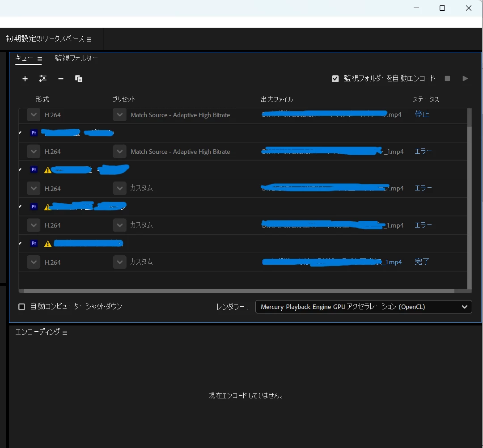Image resolution: width=483 pixels, height=448 pixels.
Task: Open output file link of 完了 row
Action: (332, 262)
